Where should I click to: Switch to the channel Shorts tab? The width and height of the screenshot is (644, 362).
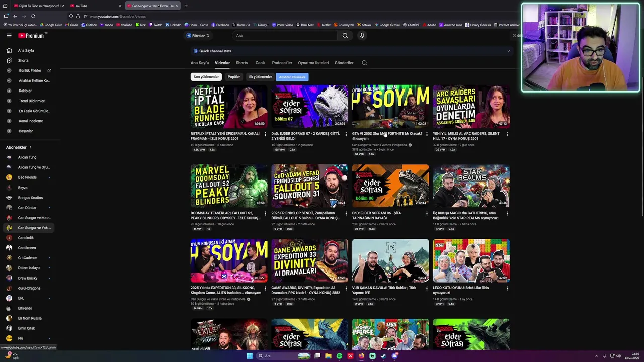point(242,63)
